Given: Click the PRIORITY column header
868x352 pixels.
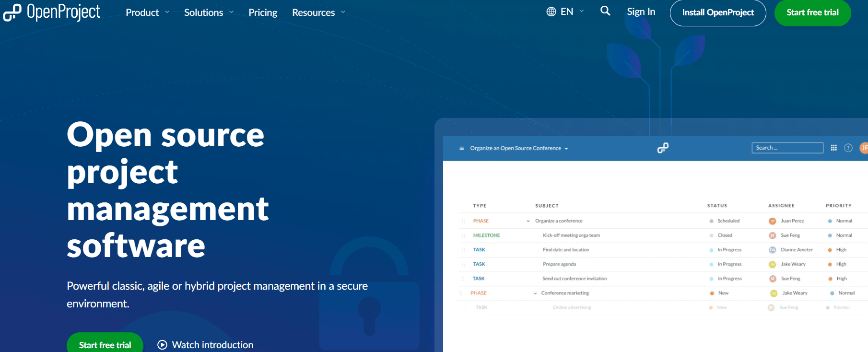Looking at the screenshot, I should (839, 206).
